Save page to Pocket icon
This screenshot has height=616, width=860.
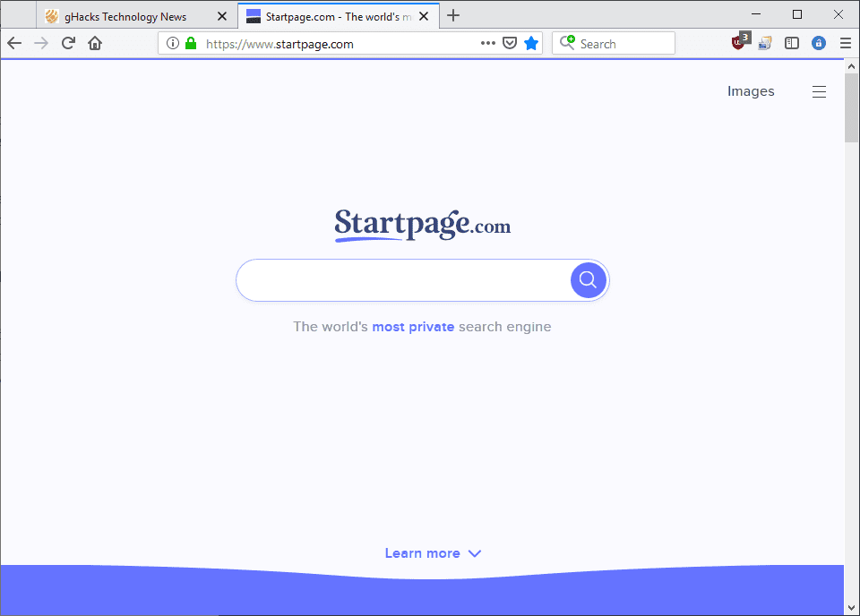(510, 43)
